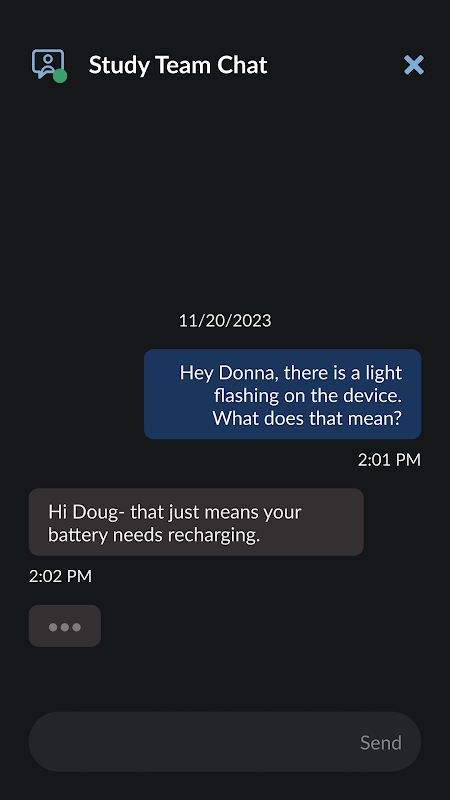Select the gray 'Hi Doug' reply bubble
The image size is (450, 800).
pyautogui.click(x=196, y=522)
